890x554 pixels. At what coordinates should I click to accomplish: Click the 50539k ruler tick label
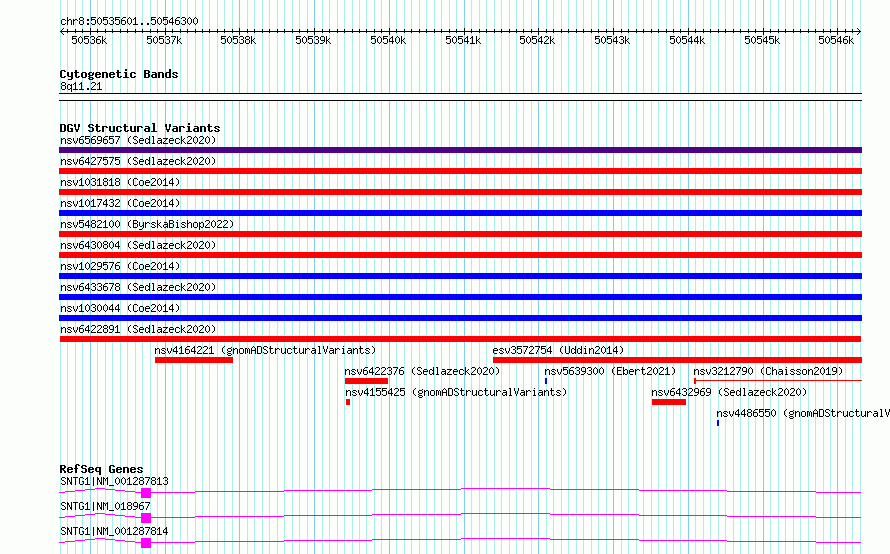313,40
